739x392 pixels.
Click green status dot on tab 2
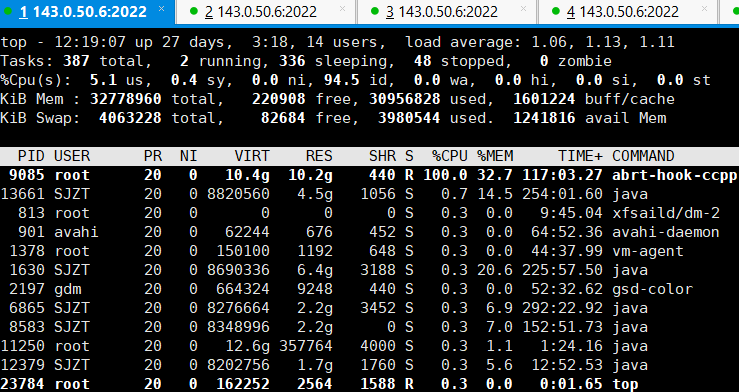pos(194,11)
